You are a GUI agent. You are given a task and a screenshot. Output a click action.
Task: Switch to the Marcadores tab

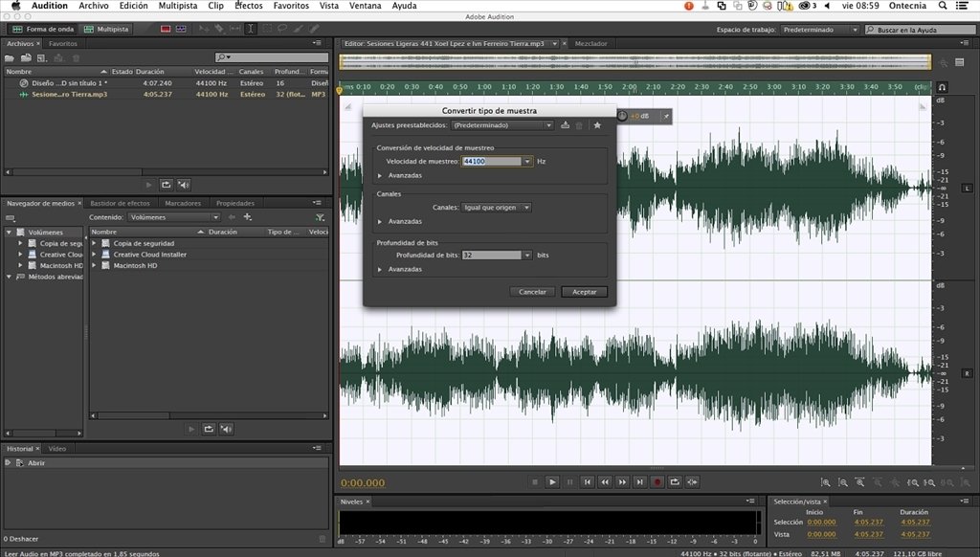pos(183,203)
